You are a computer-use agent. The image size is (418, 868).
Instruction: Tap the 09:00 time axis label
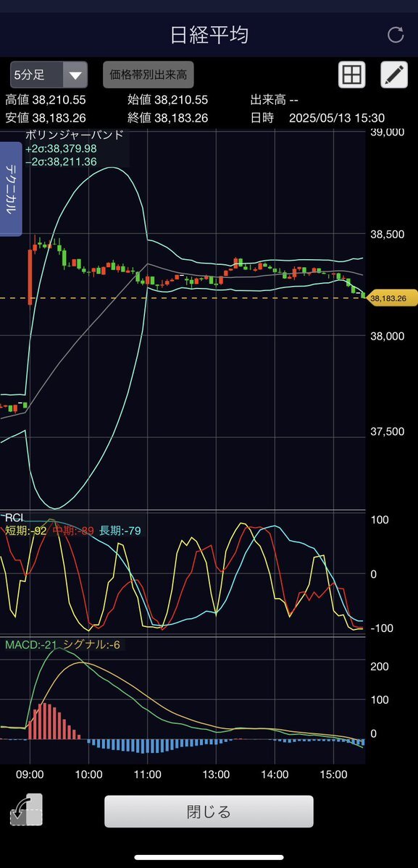coord(30,774)
